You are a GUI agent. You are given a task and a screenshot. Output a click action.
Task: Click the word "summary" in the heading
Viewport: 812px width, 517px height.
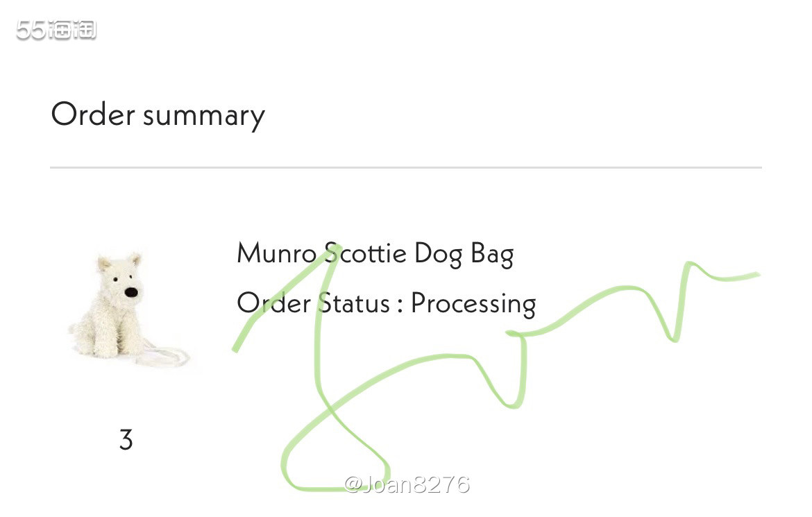203,117
